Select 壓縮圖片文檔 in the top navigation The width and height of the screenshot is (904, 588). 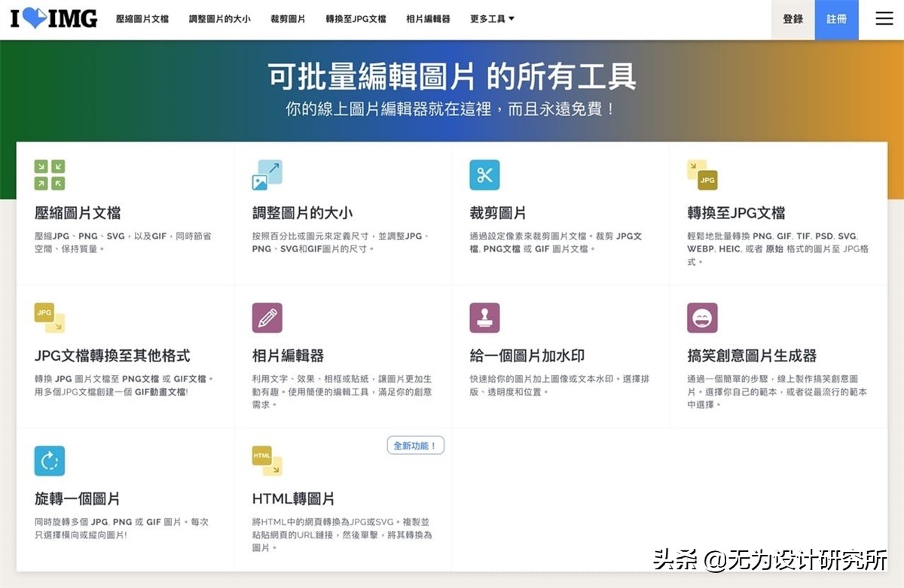pos(142,19)
